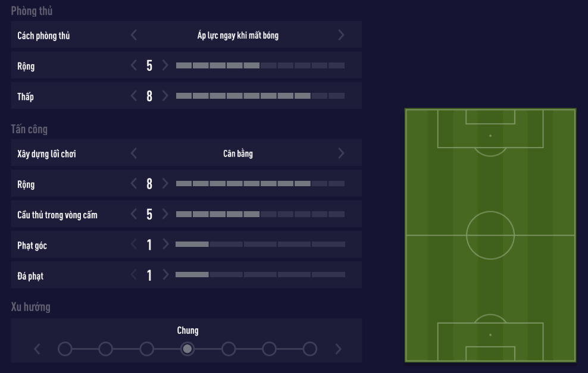Image resolution: width=588 pixels, height=373 pixels.
Task: Decrease Cầu thủ trong vòng cấm value
Action: pos(134,214)
